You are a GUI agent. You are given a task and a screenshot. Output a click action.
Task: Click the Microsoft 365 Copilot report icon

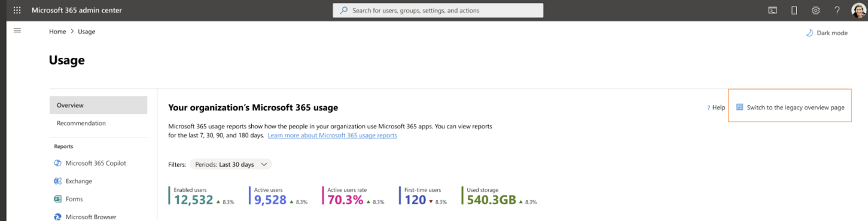click(58, 163)
